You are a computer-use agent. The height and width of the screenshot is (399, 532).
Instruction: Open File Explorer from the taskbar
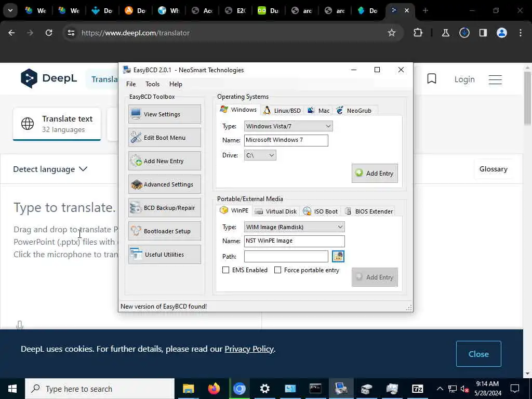point(188,389)
